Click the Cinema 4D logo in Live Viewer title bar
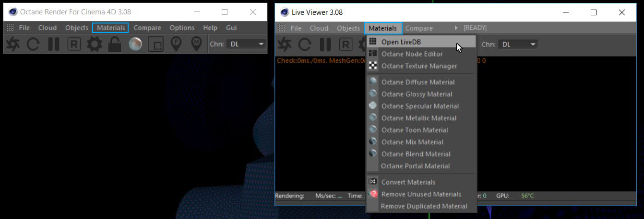Screen dimensions: 644x219 (x=285, y=12)
